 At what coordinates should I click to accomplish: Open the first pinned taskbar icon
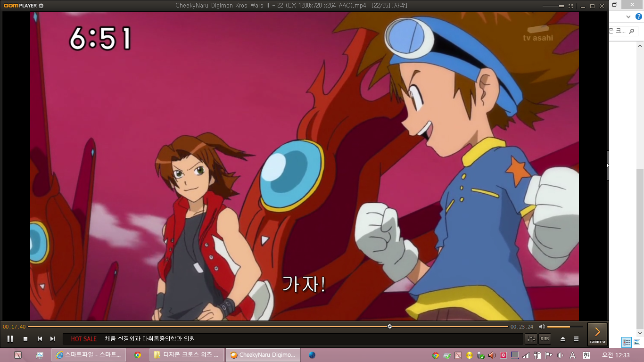pyautogui.click(x=18, y=355)
